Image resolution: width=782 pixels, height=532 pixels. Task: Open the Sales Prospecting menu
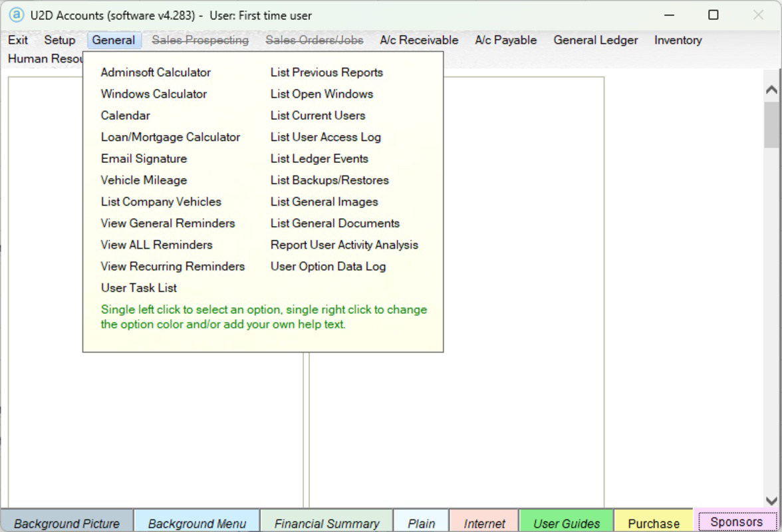pos(200,40)
